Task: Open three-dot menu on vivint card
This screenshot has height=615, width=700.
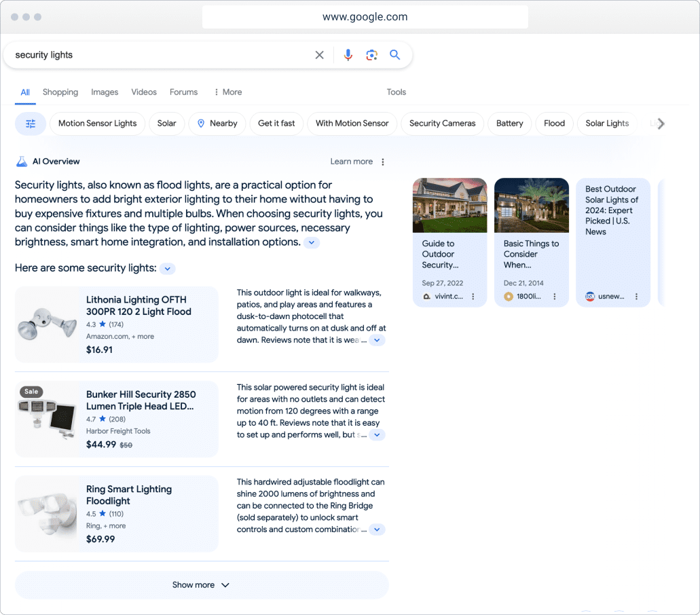Action: tap(473, 297)
